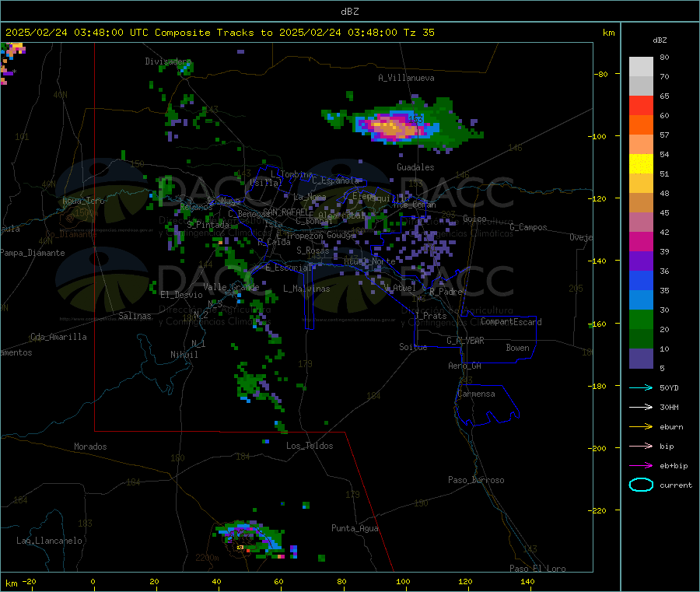Click the A_Villanueva map label

(x=406, y=78)
